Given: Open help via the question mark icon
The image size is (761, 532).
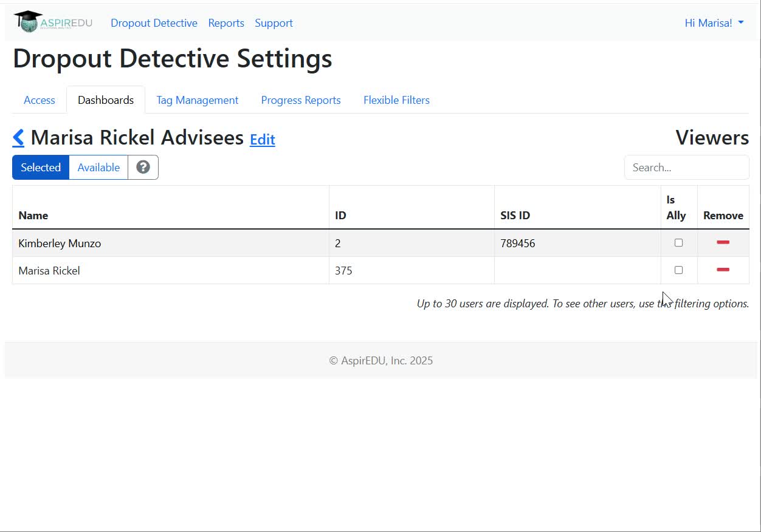Looking at the screenshot, I should click(x=143, y=167).
